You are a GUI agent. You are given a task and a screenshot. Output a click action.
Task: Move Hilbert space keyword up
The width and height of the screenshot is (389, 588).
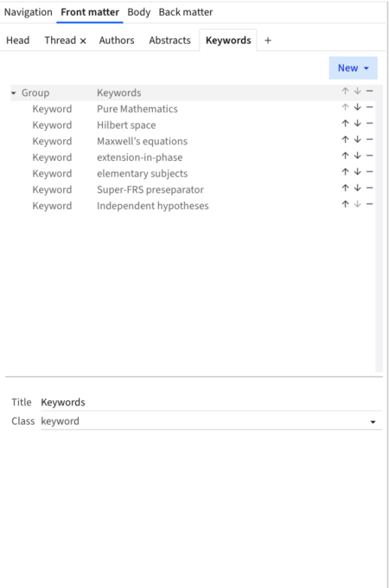click(345, 124)
